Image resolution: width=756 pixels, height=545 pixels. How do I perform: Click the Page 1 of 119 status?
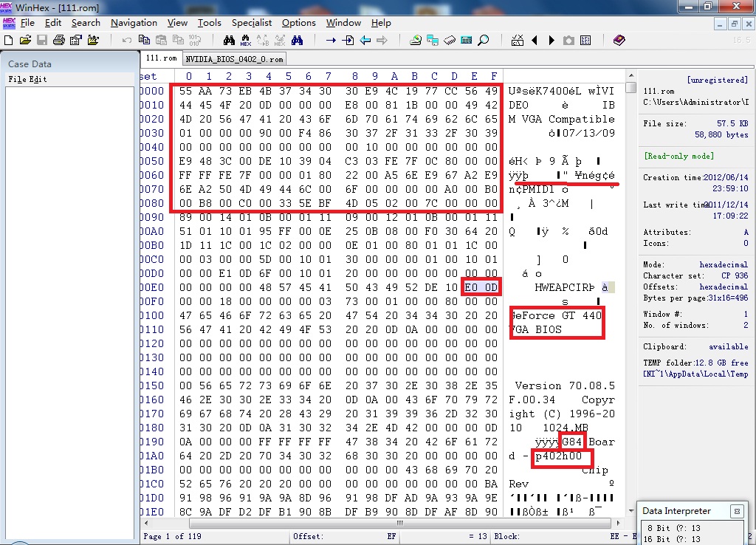tap(172, 536)
